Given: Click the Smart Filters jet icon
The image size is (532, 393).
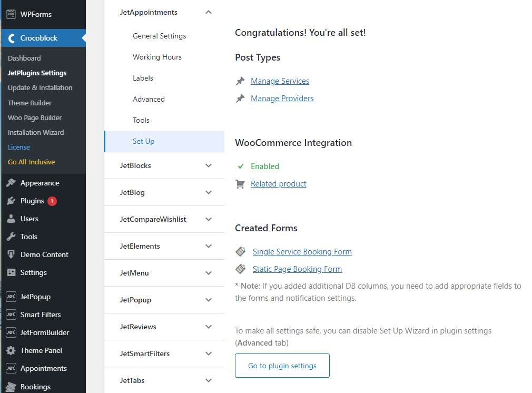Looking at the screenshot, I should click(11, 315).
